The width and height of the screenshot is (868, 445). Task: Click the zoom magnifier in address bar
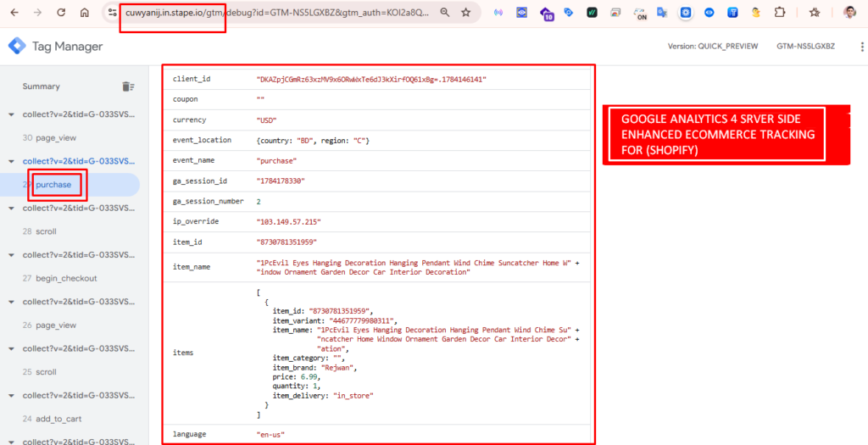(444, 12)
